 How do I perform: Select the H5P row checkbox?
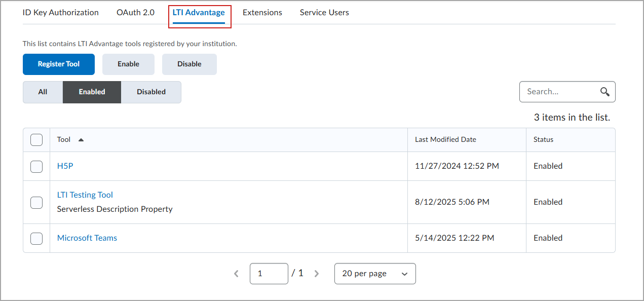(x=36, y=166)
